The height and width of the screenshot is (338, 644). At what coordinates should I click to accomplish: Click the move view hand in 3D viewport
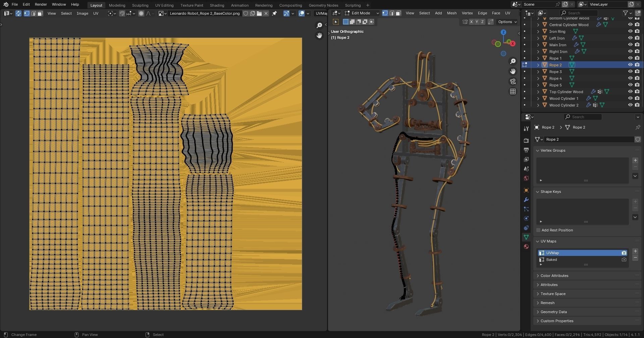point(513,71)
